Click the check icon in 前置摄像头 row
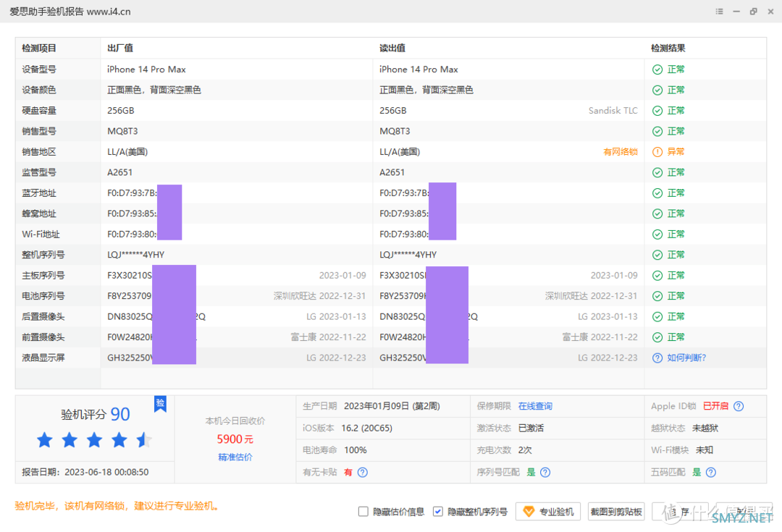Viewport: 782px width, 532px height. pos(657,337)
